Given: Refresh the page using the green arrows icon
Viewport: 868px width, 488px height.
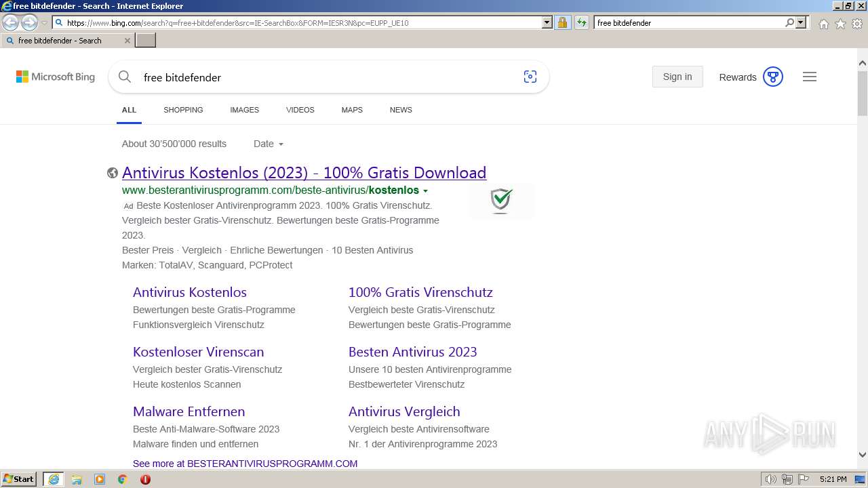Looking at the screenshot, I should point(581,22).
